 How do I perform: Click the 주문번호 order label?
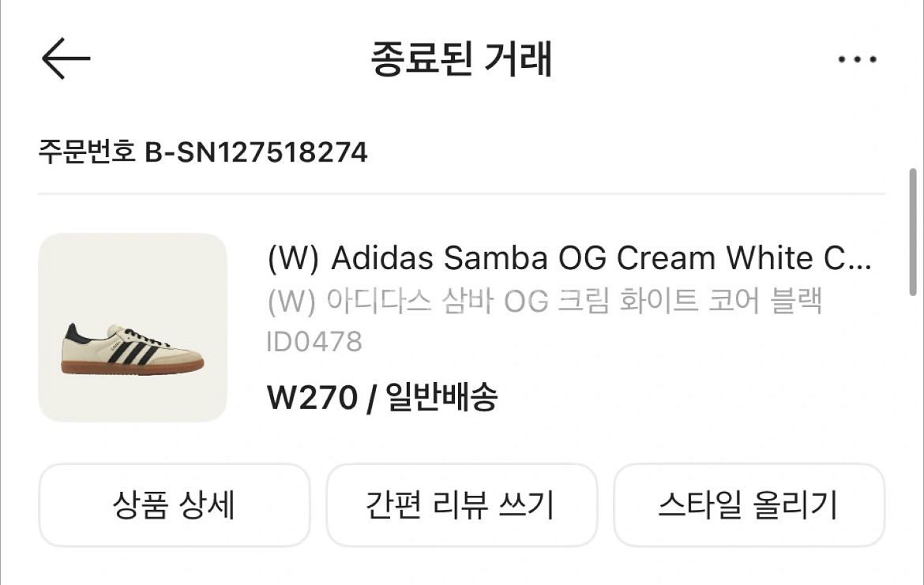click(86, 152)
